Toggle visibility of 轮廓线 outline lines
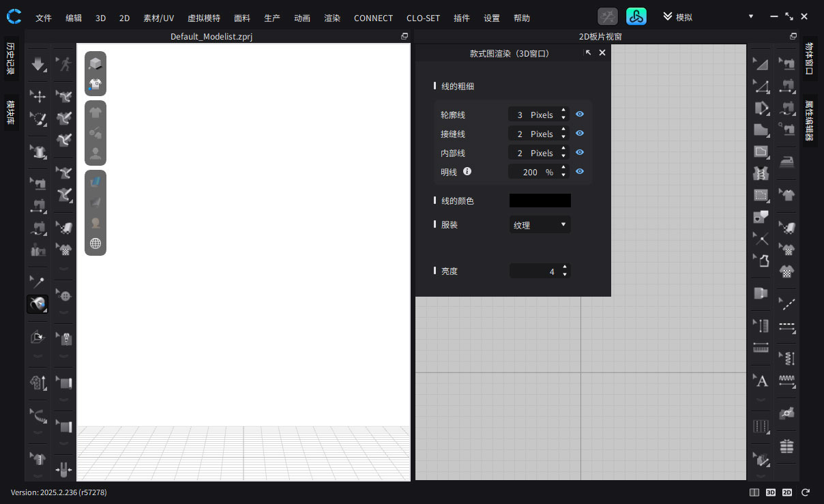 (579, 115)
